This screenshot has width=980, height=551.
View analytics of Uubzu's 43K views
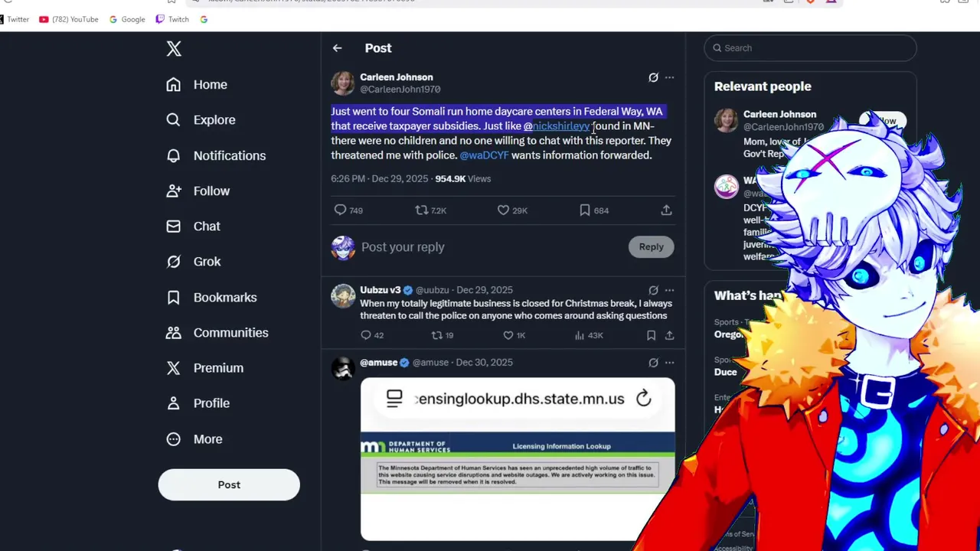click(x=580, y=335)
